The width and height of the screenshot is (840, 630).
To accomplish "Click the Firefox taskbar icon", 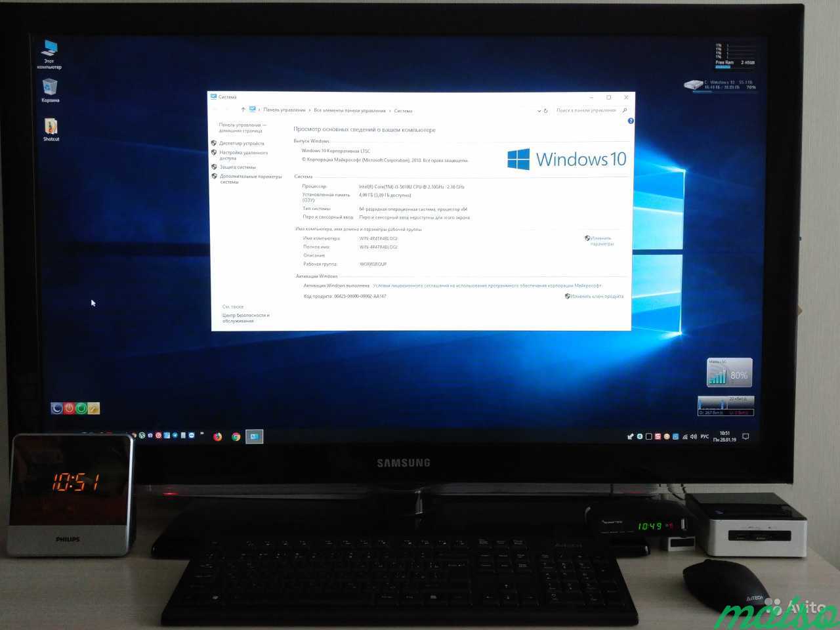I will tap(217, 436).
